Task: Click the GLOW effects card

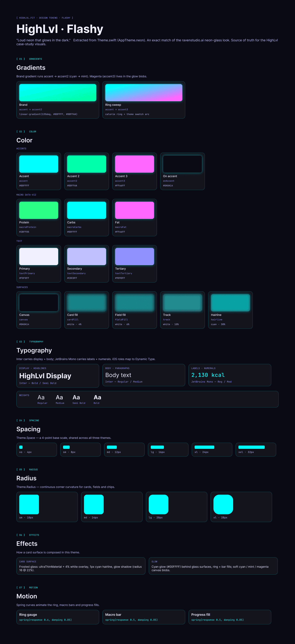Action: coord(213,566)
